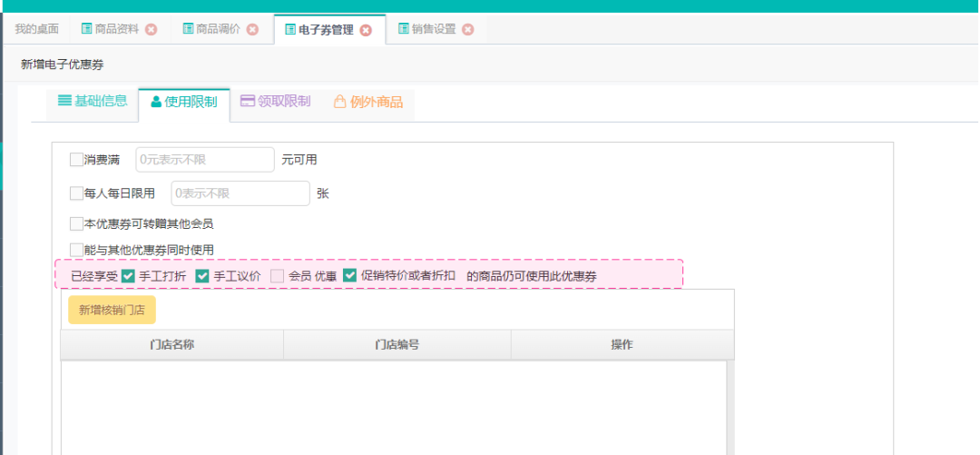This screenshot has width=980, height=455.
Task: Click the 门店名称 column header
Action: click(x=172, y=345)
